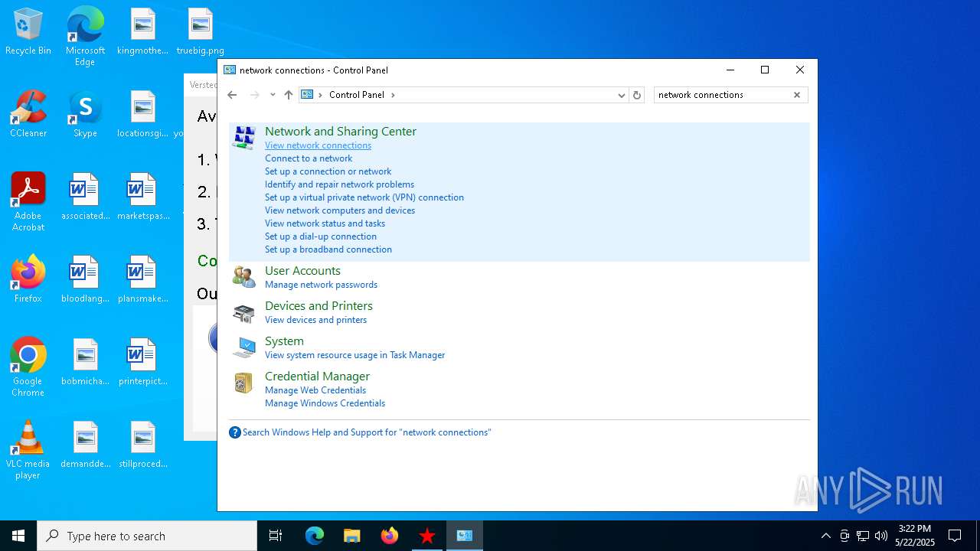Clear the search box with X
The height and width of the screenshot is (551, 980).
click(796, 95)
